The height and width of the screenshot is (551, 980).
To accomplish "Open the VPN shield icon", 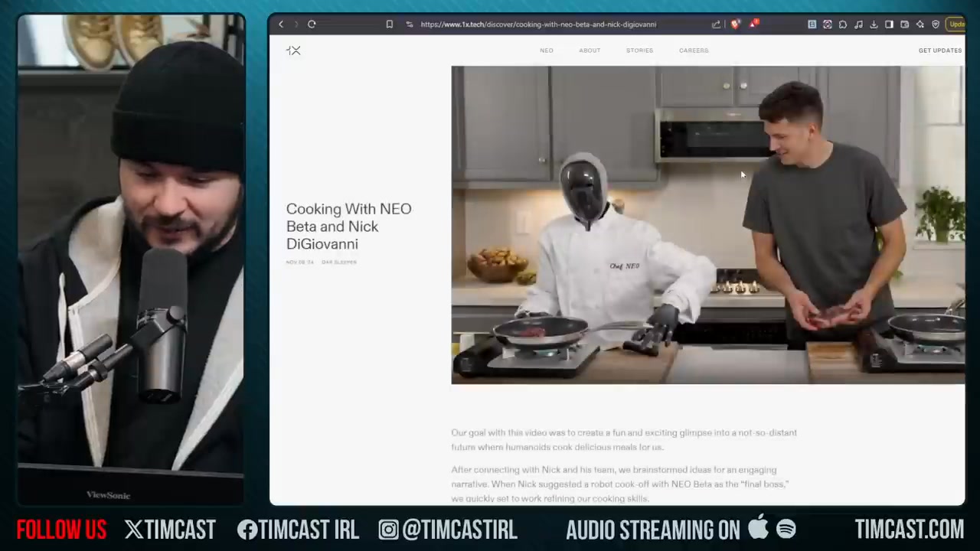I will pyautogui.click(x=936, y=24).
